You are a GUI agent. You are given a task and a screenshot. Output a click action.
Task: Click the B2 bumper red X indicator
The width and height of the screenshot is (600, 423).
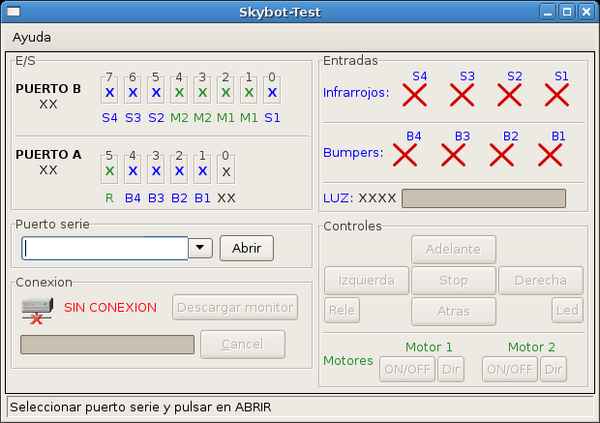(503, 154)
